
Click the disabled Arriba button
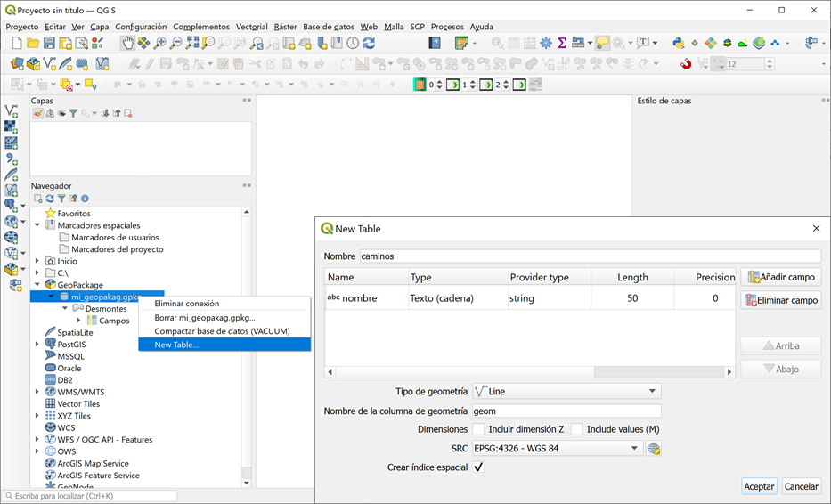coord(781,346)
